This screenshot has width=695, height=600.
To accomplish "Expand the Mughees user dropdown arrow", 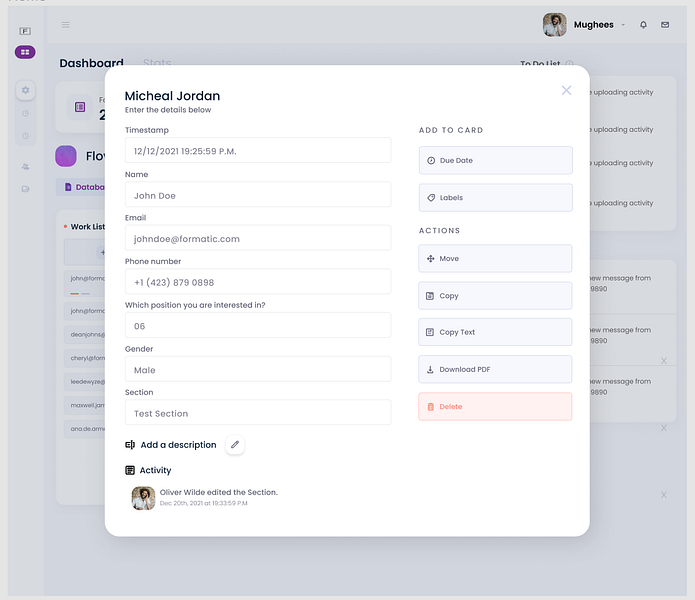I will 623,25.
